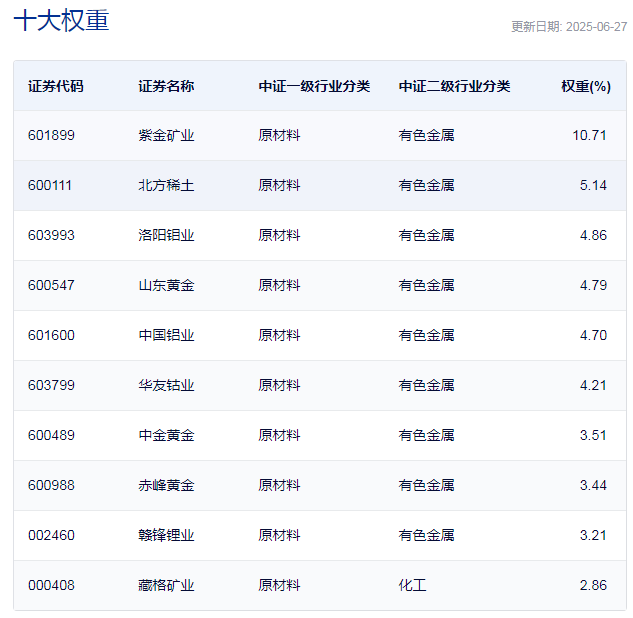Click 原材料 in the 山东黄金 row

tap(279, 285)
